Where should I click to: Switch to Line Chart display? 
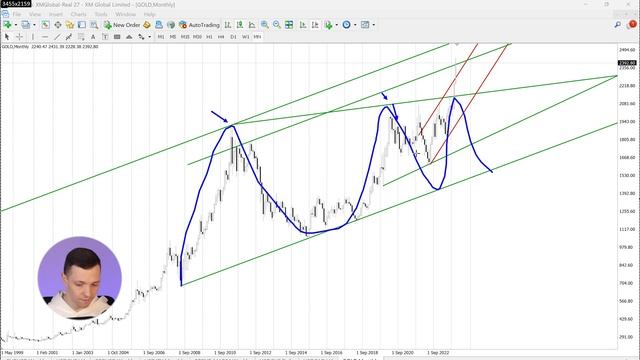[x=252, y=25]
